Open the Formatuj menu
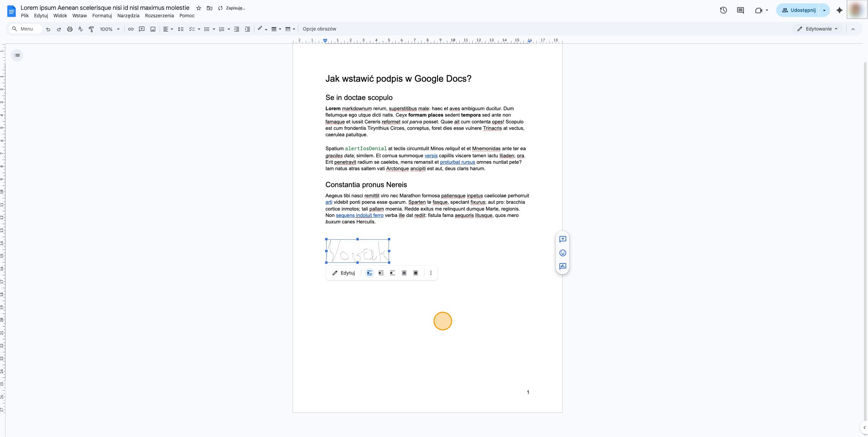 pos(102,16)
